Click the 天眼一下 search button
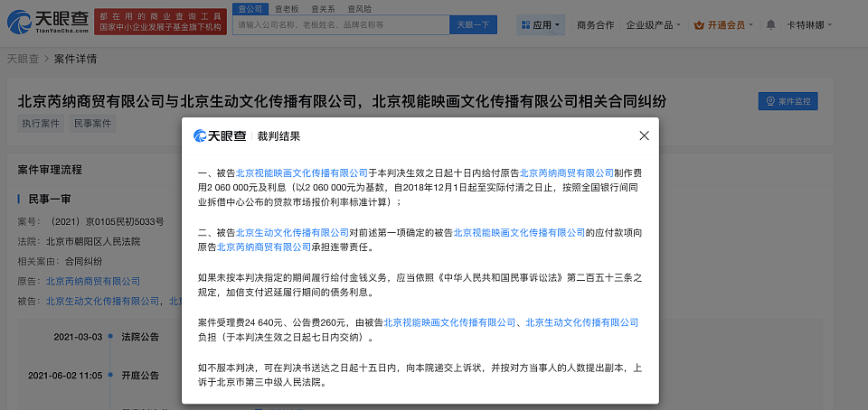This screenshot has height=410, width=868. (473, 25)
